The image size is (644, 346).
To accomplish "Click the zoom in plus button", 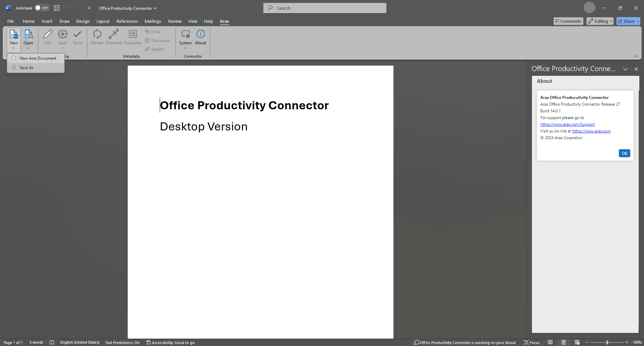I will (x=627, y=342).
